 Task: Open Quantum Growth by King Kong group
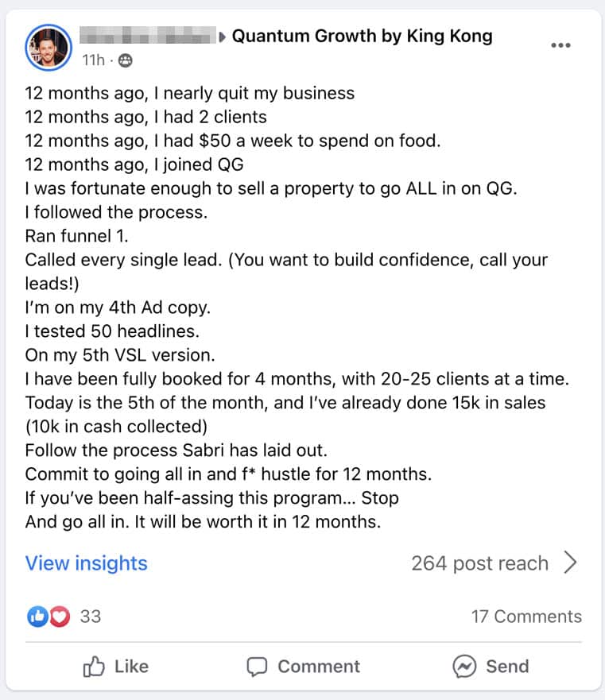(362, 36)
